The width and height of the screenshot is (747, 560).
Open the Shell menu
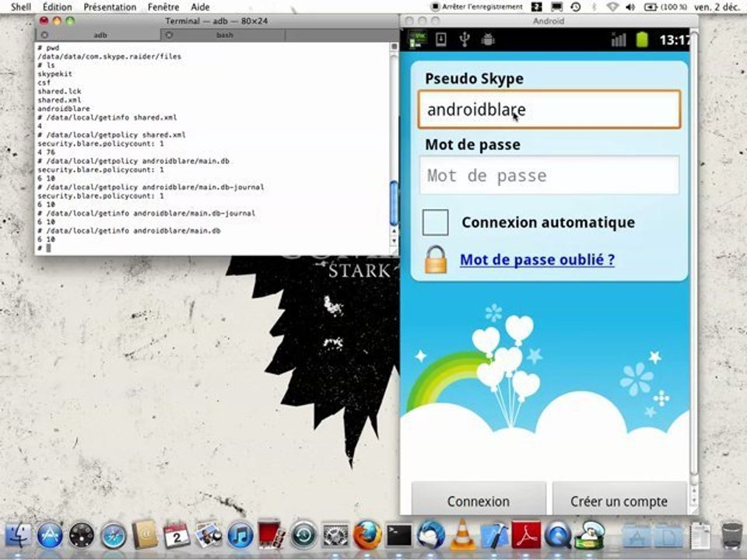tap(21, 7)
